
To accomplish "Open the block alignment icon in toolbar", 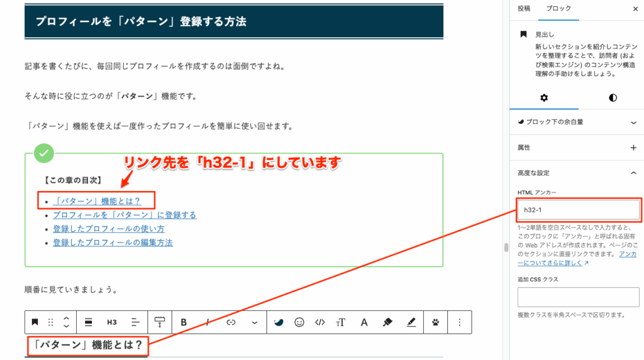I will (x=88, y=322).
